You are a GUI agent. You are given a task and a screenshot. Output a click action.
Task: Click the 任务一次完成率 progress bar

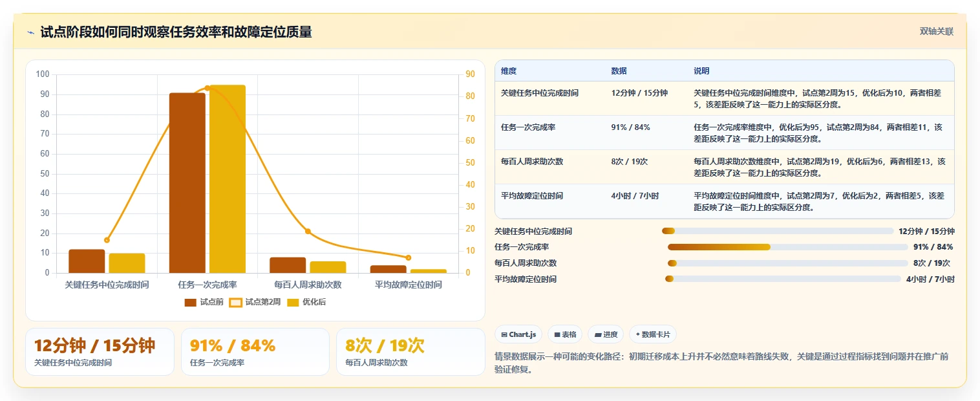788,247
